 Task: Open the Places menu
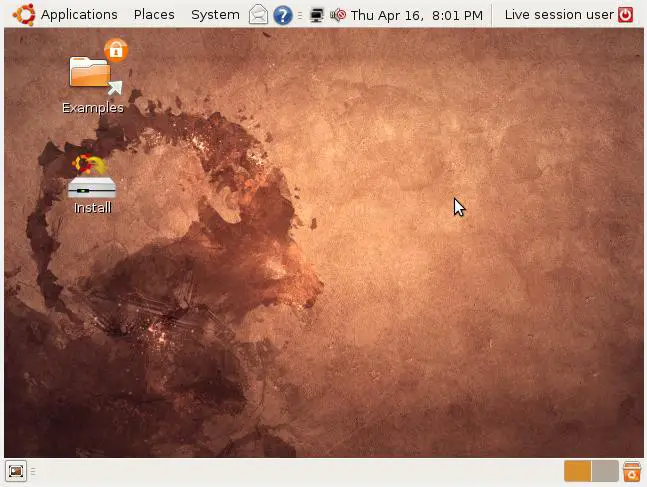(154, 15)
